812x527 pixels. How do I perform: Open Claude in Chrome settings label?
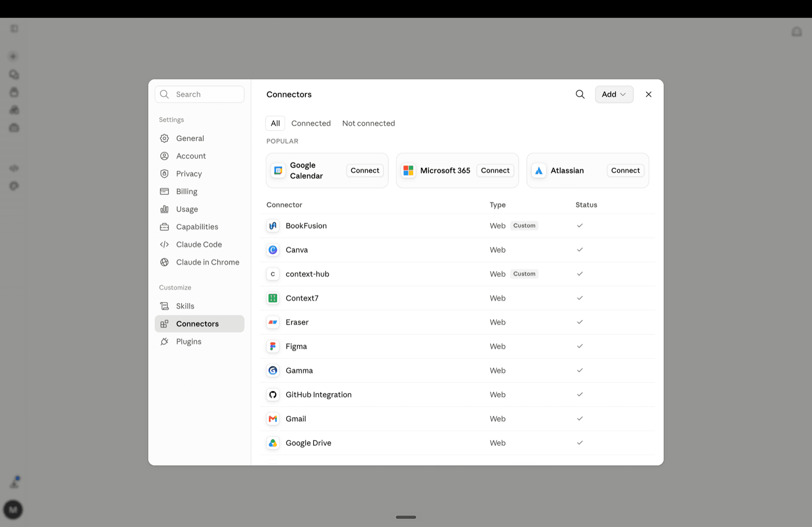[x=208, y=262]
